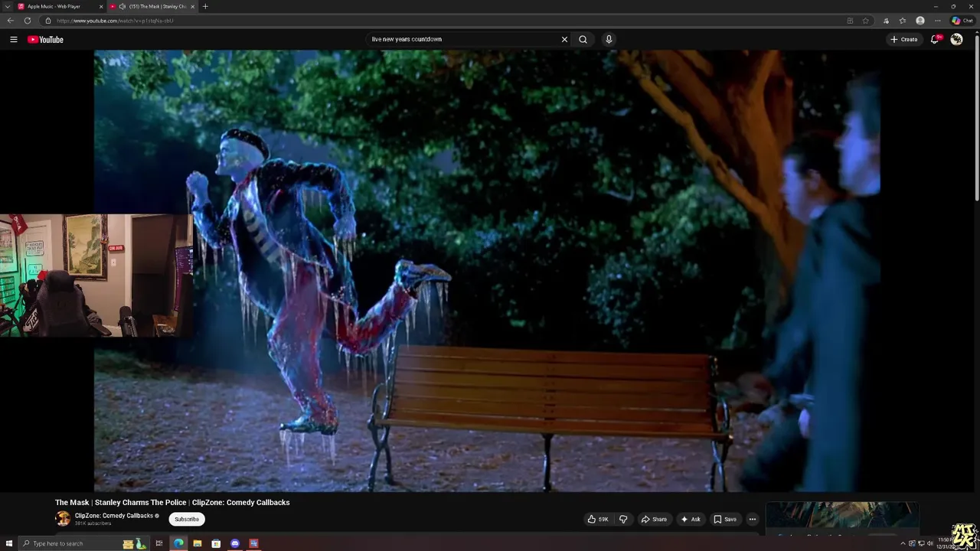The width and height of the screenshot is (980, 551).
Task: Open Task View on the taskbar
Action: [x=159, y=543]
